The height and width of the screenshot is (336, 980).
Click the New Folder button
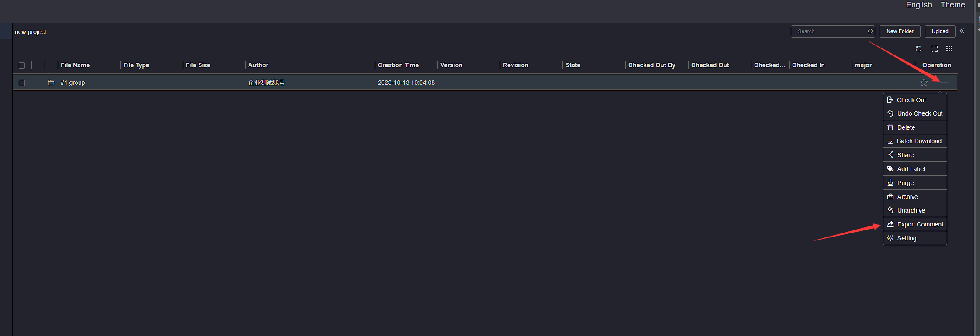point(900,31)
